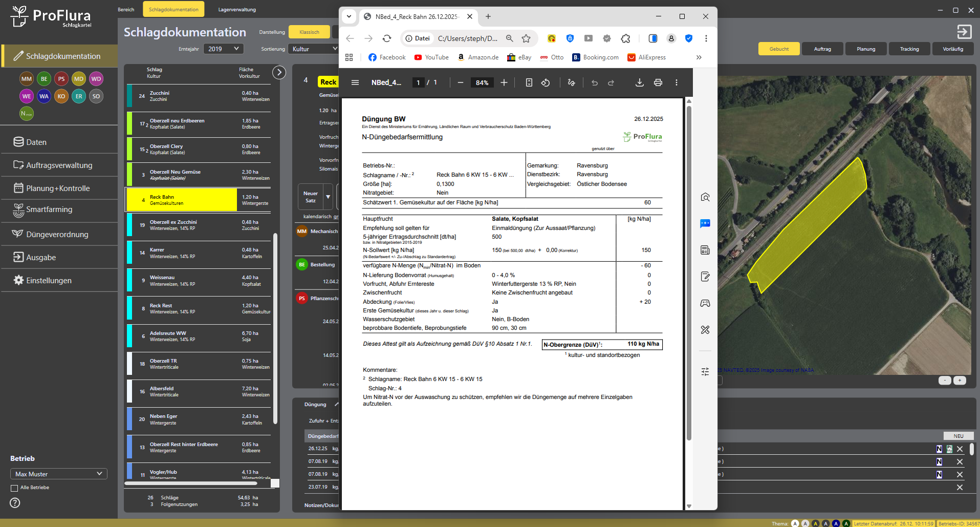Click the logout icon top right
This screenshot has height=527, width=980.
(964, 32)
